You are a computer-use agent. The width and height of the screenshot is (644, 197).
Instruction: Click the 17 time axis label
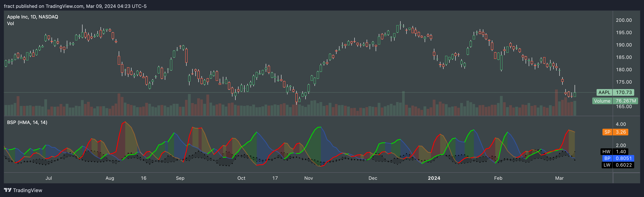(x=275, y=178)
